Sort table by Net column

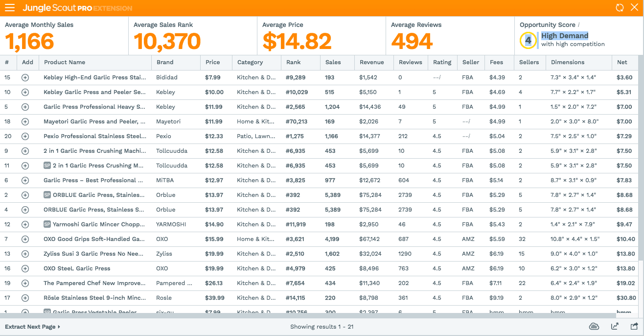pos(622,62)
